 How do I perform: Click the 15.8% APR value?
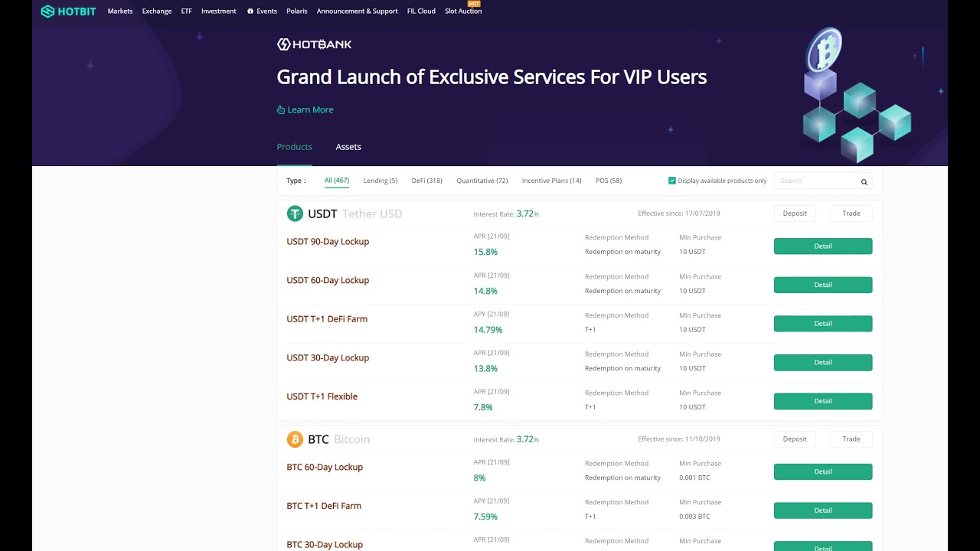point(485,252)
